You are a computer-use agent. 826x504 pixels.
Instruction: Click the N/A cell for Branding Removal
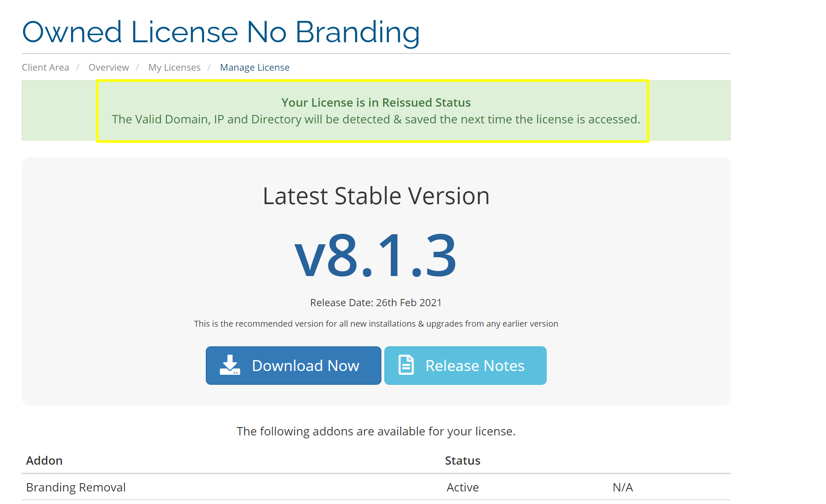click(x=622, y=487)
